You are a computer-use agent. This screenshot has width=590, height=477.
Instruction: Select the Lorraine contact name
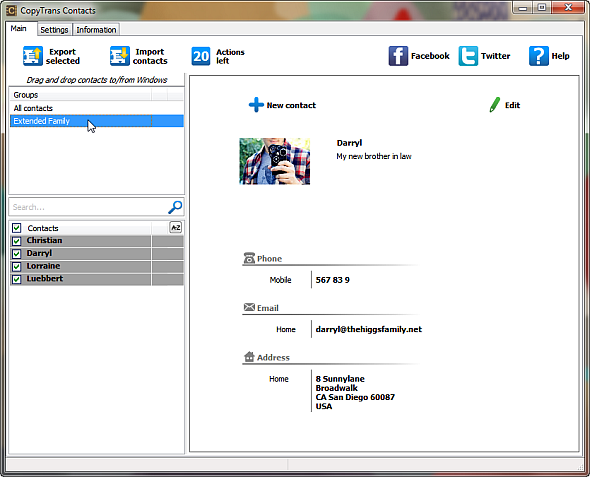[43, 266]
